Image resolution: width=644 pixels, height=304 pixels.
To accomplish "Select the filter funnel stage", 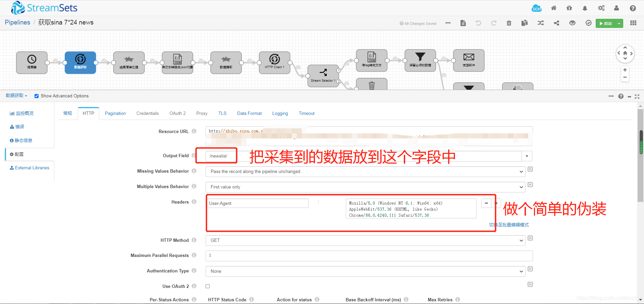I will 420,60.
